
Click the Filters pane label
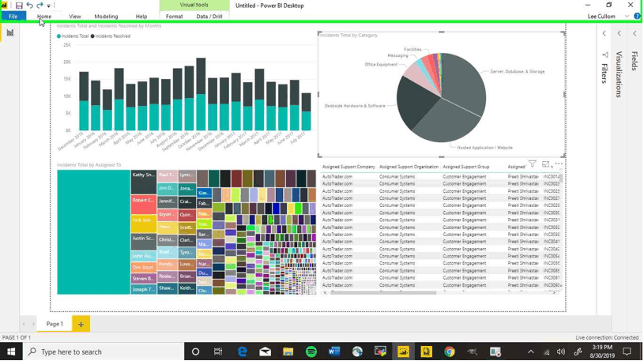pos(604,73)
